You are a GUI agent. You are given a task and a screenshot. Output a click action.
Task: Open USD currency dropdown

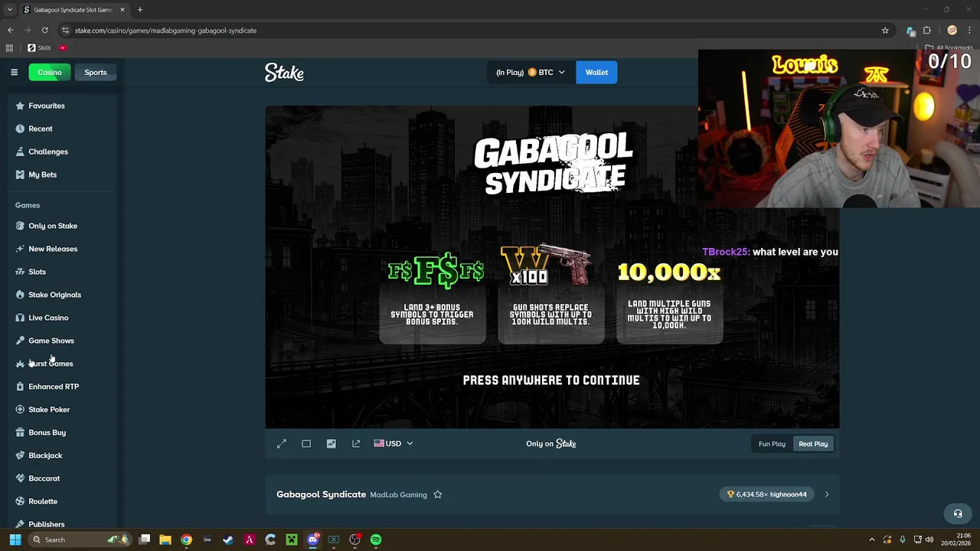click(x=394, y=444)
